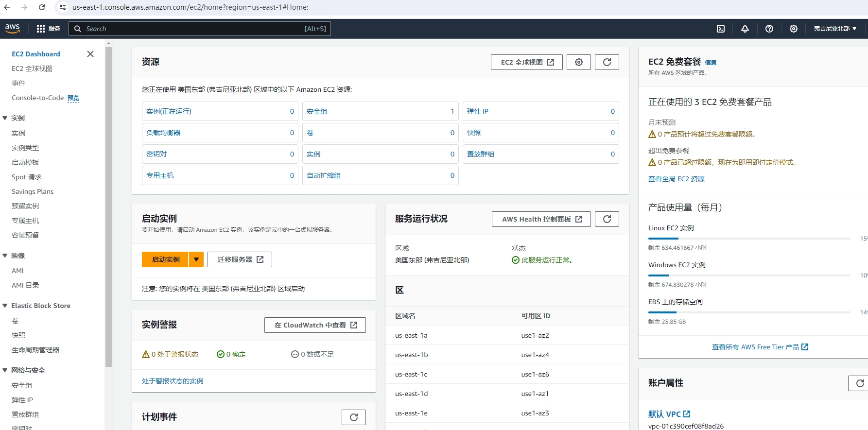Click the Linux EC2 instance usage bar
Viewport: 868px width, 430px height.
749,239
